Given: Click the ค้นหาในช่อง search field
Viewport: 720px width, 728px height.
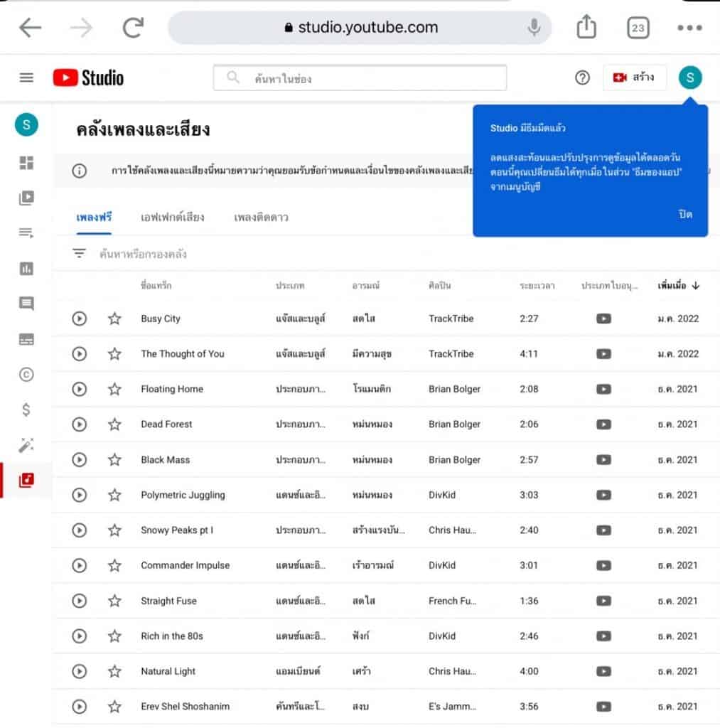Looking at the screenshot, I should [x=370, y=78].
